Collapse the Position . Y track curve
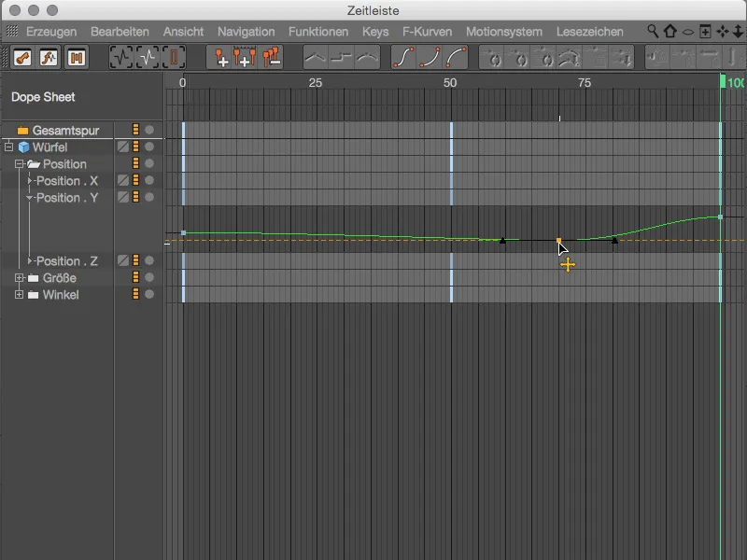This screenshot has height=560, width=747. [x=30, y=198]
